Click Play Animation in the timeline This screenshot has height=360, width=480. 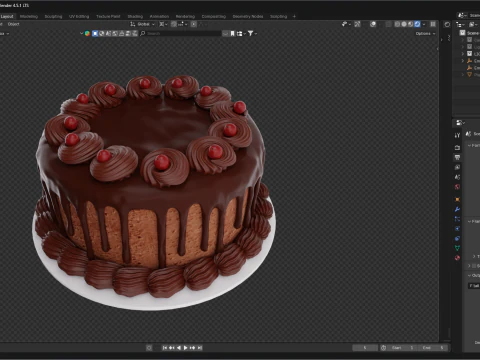185,348
